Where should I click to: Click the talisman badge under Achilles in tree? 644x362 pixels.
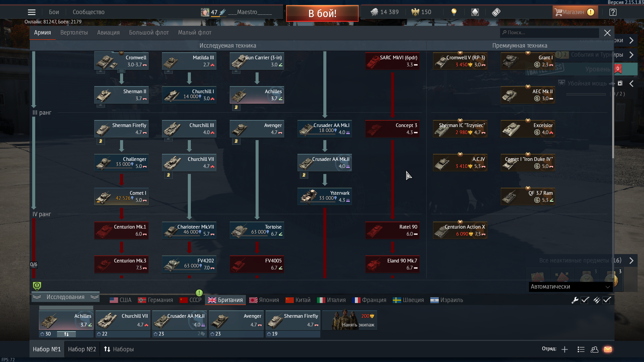(236, 107)
